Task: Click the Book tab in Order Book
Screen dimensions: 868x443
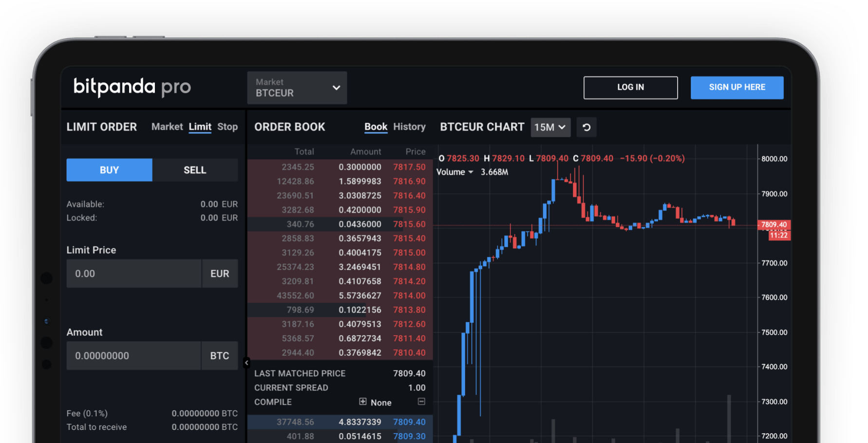Action: pyautogui.click(x=375, y=127)
